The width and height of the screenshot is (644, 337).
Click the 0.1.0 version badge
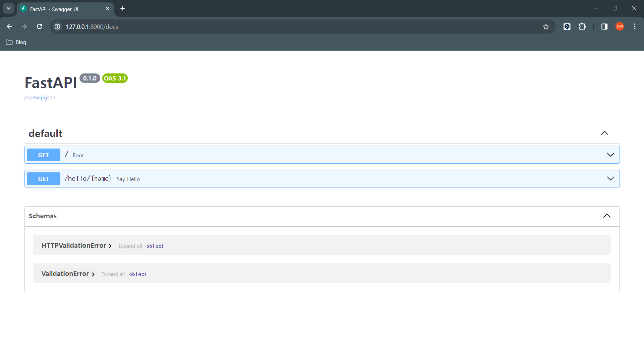click(x=90, y=78)
